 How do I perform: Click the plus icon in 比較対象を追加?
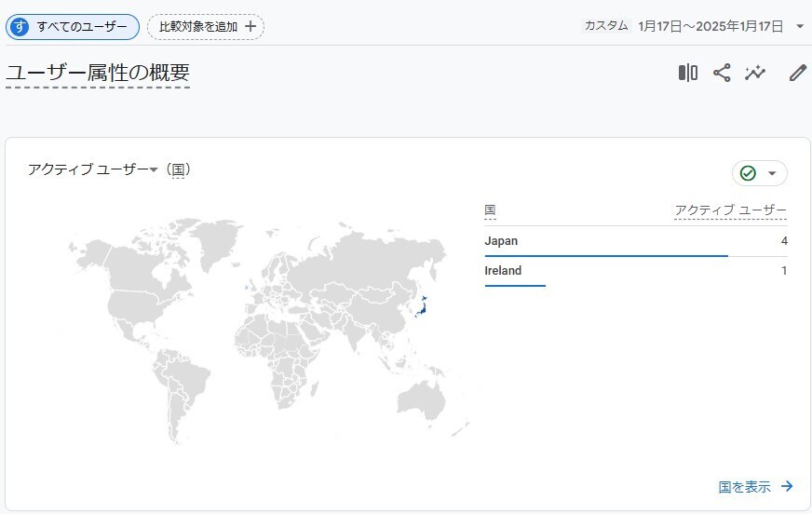click(x=250, y=26)
